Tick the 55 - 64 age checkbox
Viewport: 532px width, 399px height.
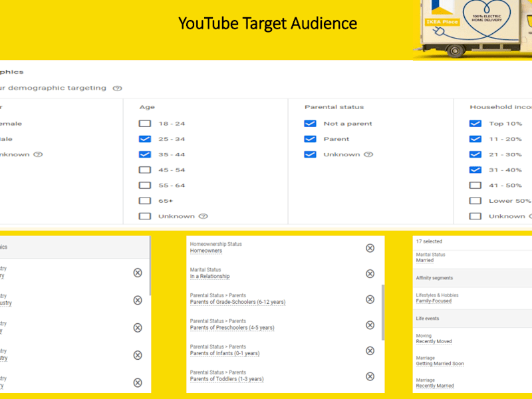(x=145, y=186)
